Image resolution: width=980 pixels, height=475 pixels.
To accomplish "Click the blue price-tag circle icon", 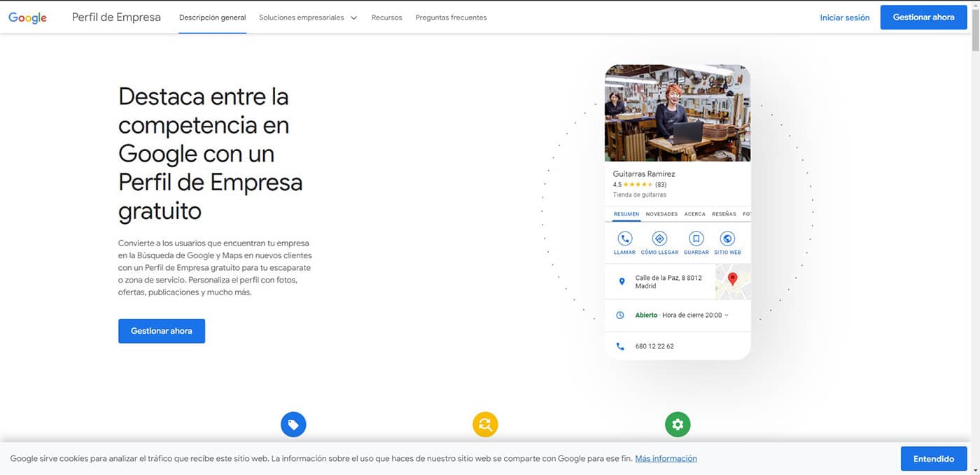I will (x=293, y=424).
